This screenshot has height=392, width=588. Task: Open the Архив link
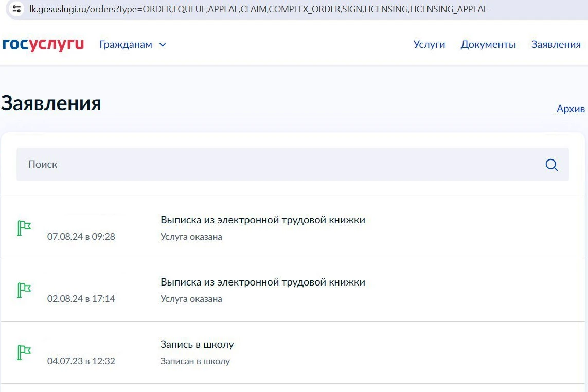[571, 109]
